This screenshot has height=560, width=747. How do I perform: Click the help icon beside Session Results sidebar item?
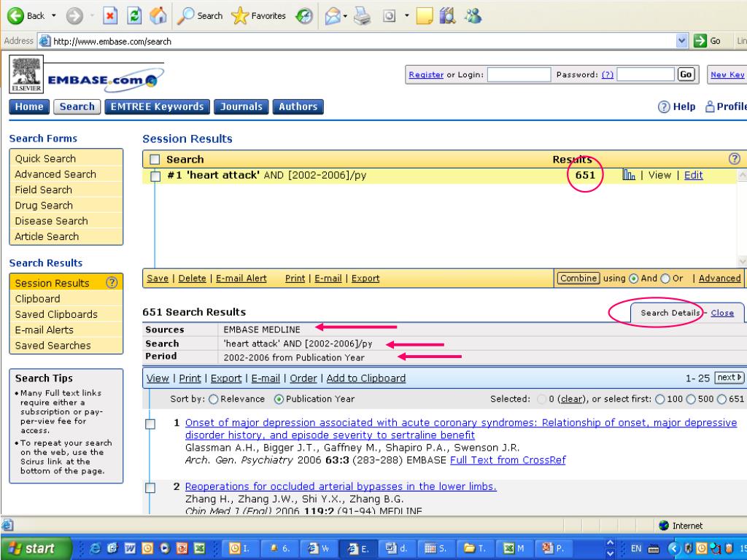(112, 282)
